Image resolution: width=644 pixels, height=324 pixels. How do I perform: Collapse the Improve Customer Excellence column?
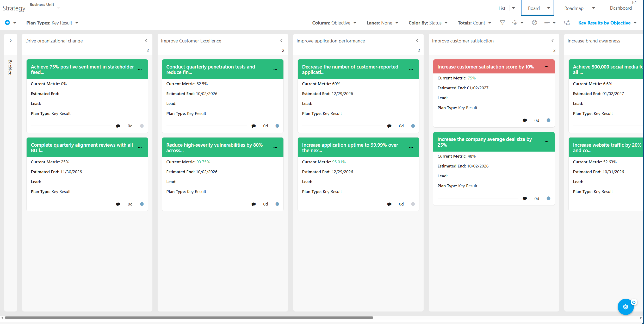(281, 41)
